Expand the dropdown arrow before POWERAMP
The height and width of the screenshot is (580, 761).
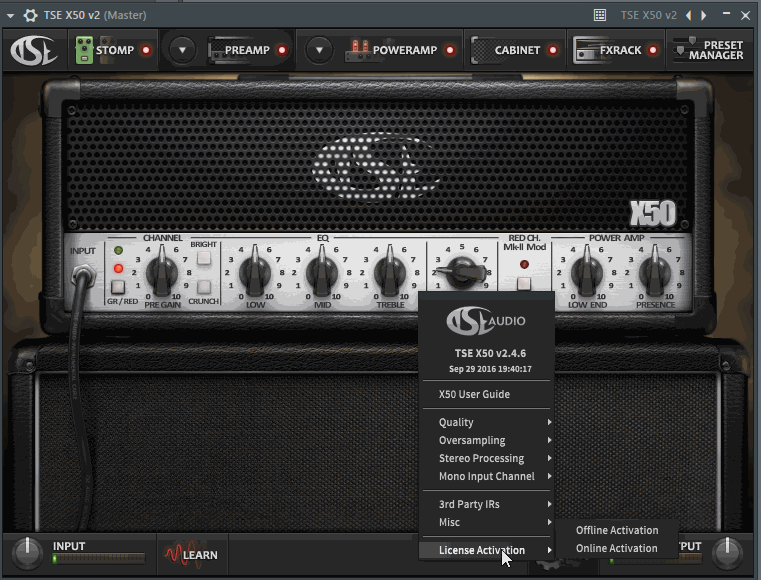pyautogui.click(x=319, y=50)
